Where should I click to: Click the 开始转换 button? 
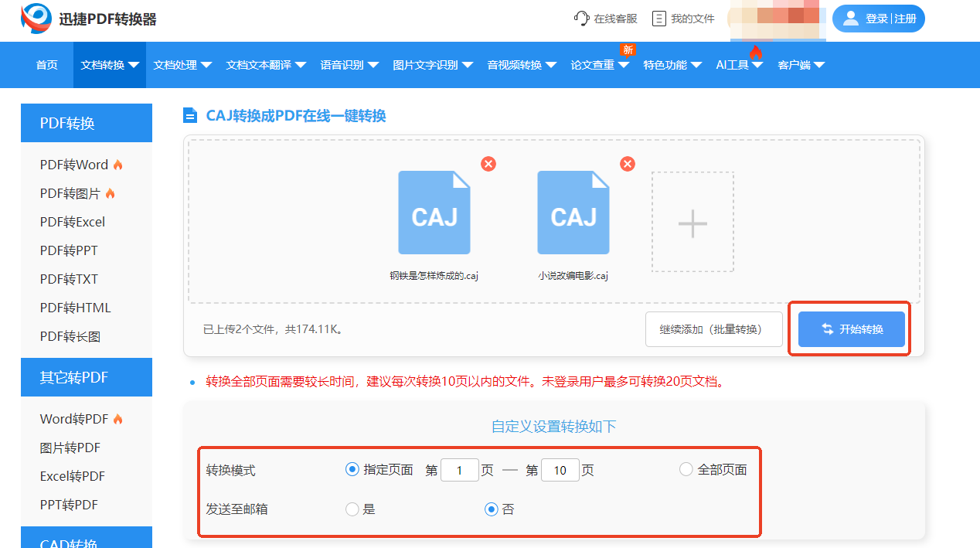point(850,328)
